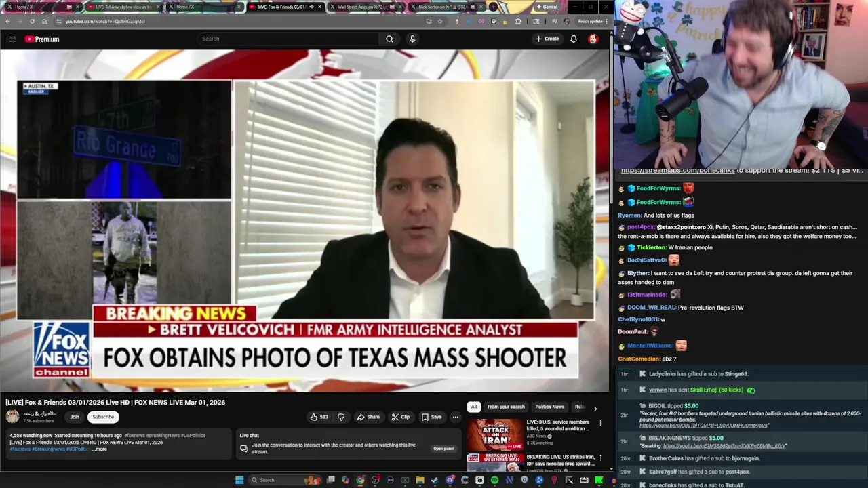The height and width of the screenshot is (488, 868).
Task: Open BREAKINGNEWS tipped YouTube link
Action: tap(725, 446)
